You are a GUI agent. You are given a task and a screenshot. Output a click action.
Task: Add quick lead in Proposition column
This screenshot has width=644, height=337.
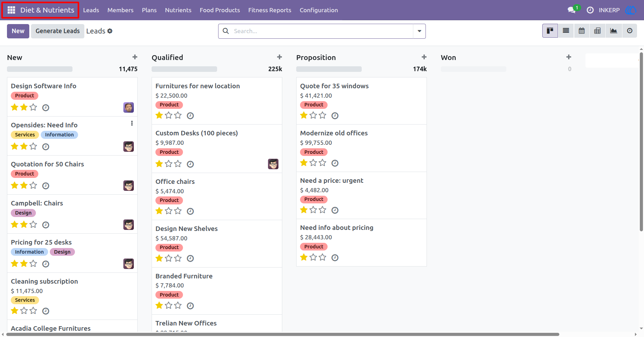click(424, 57)
